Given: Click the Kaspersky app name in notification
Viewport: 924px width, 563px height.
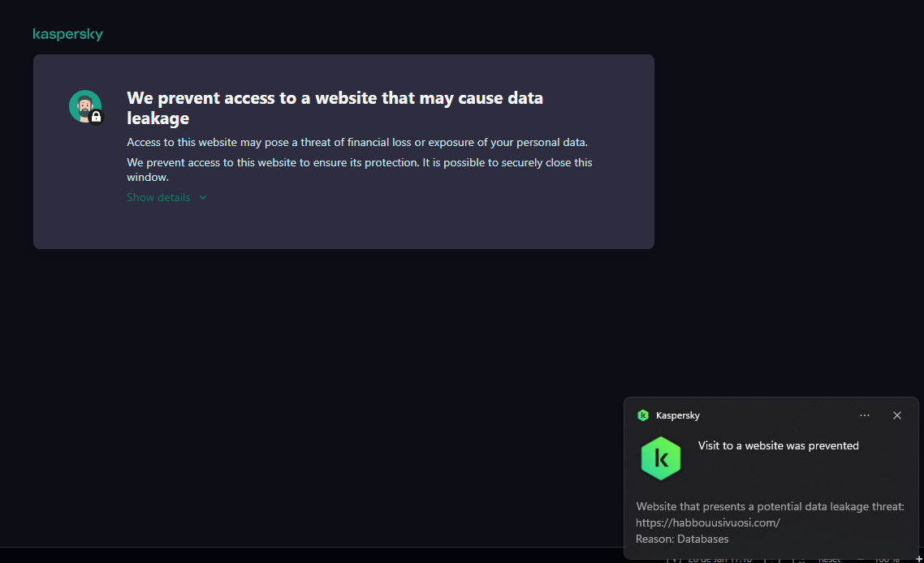Looking at the screenshot, I should [678, 415].
